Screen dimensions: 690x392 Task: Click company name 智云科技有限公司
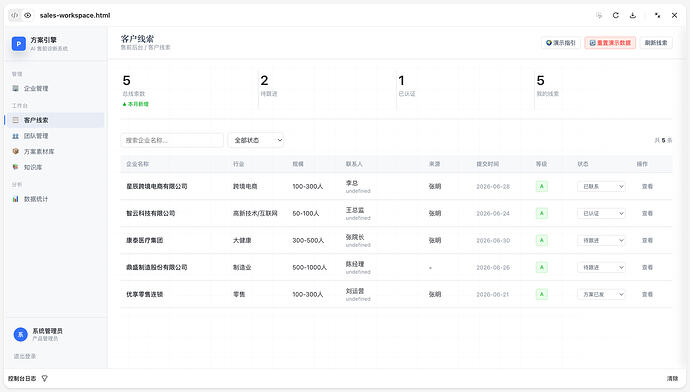click(150, 213)
